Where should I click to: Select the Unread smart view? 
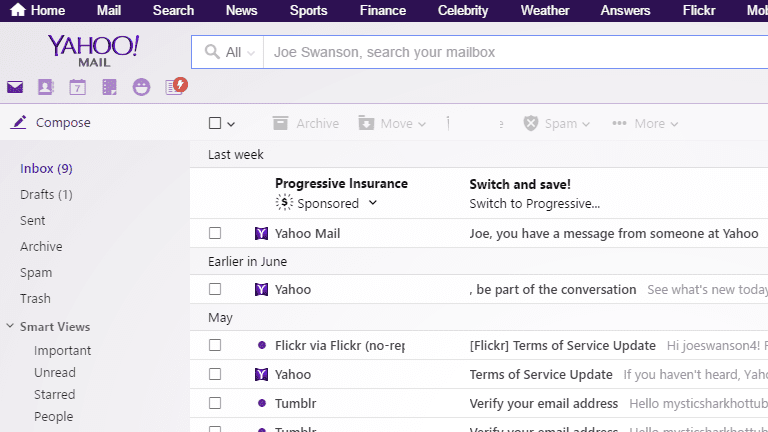pos(55,373)
